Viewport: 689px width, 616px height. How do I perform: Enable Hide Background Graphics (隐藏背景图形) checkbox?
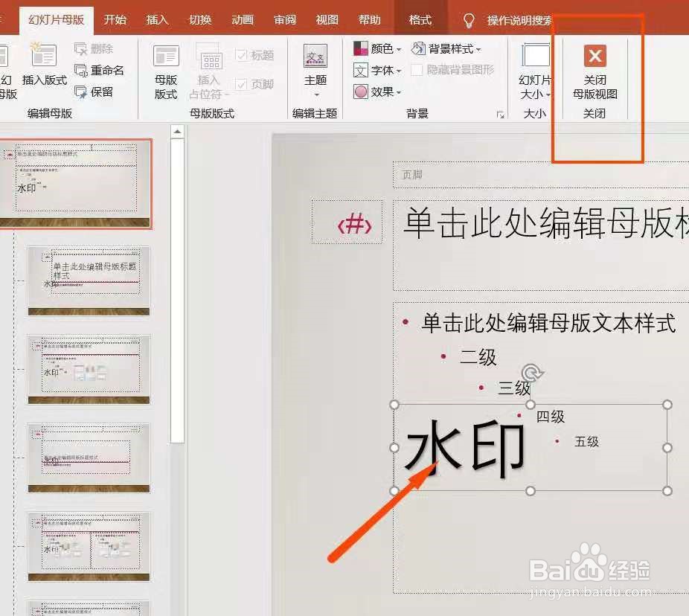pyautogui.click(x=417, y=70)
